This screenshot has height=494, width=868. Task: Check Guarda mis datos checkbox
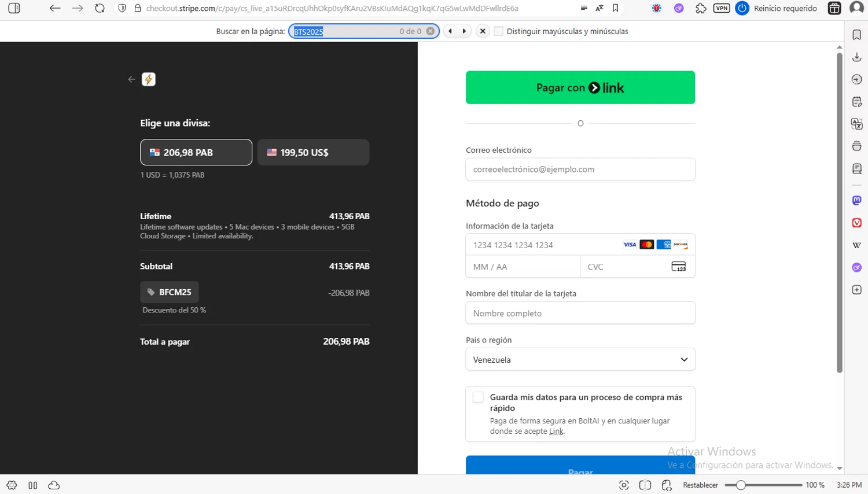click(x=478, y=397)
